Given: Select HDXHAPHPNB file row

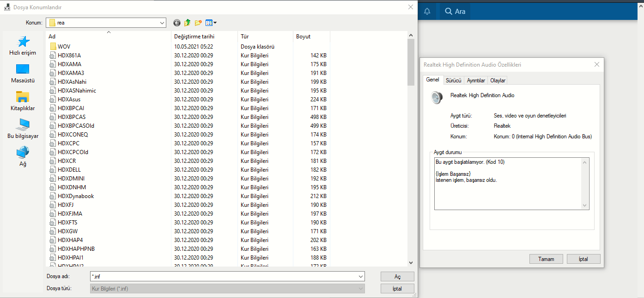Looking at the screenshot, I should (189, 249).
